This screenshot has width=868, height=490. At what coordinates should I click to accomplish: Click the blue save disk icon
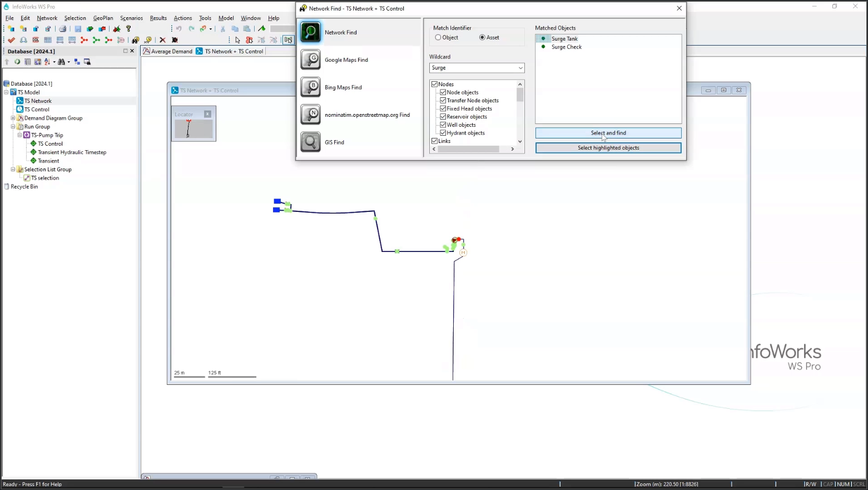click(78, 29)
